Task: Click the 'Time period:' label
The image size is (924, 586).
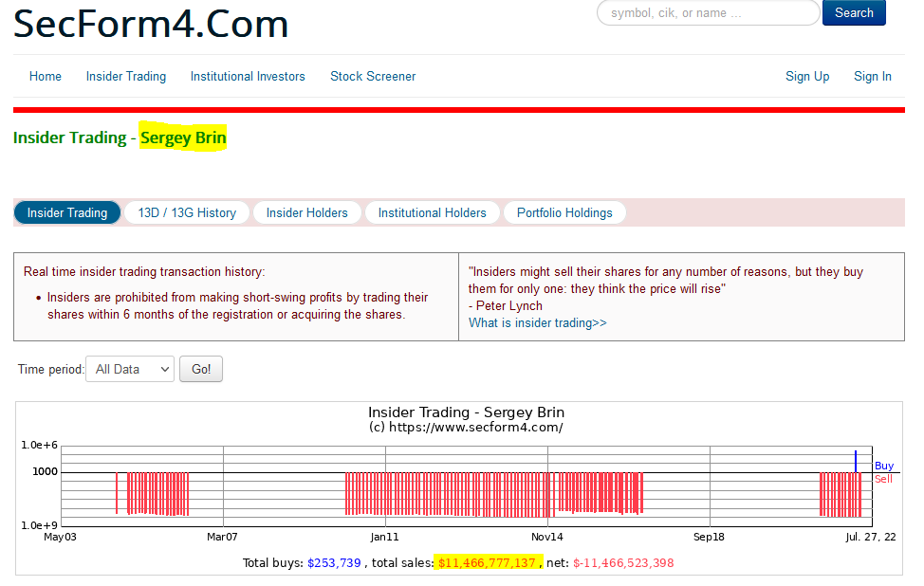Action: point(51,369)
